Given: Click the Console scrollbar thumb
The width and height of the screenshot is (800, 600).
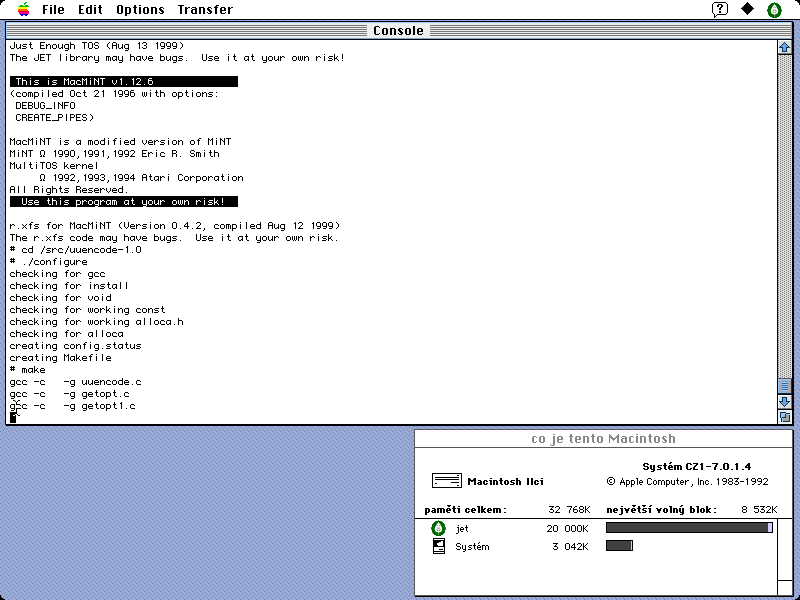Looking at the screenshot, I should [x=785, y=386].
